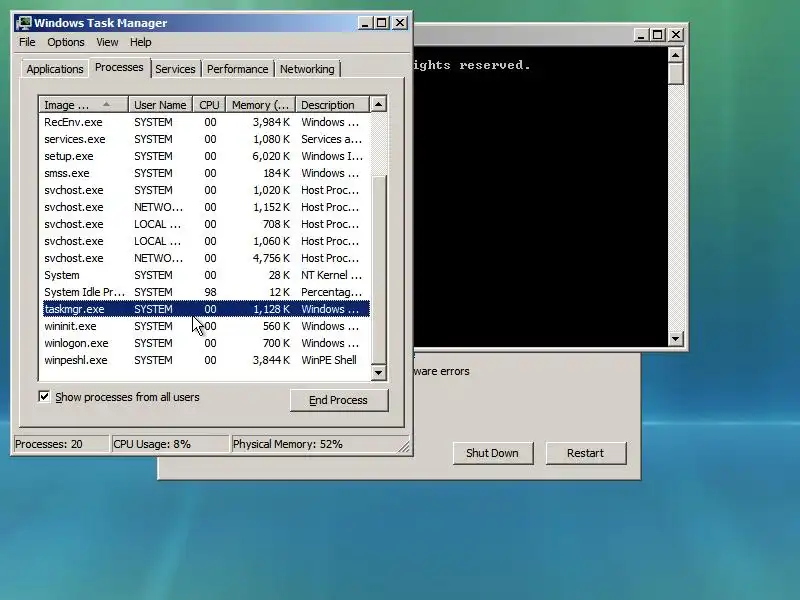The image size is (800, 600).
Task: Maximize the command prompt window
Action: click(658, 35)
